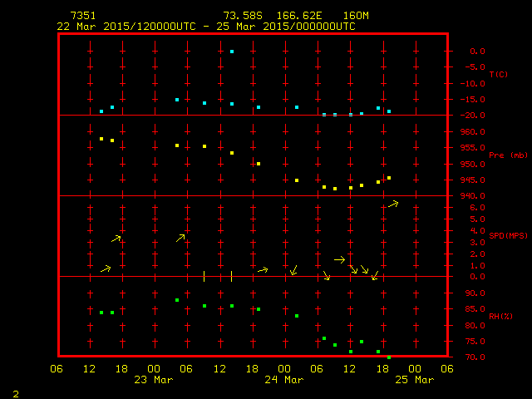The image size is (532, 399).
Task: Click the T(C) temperature axis label
Action: (498, 75)
